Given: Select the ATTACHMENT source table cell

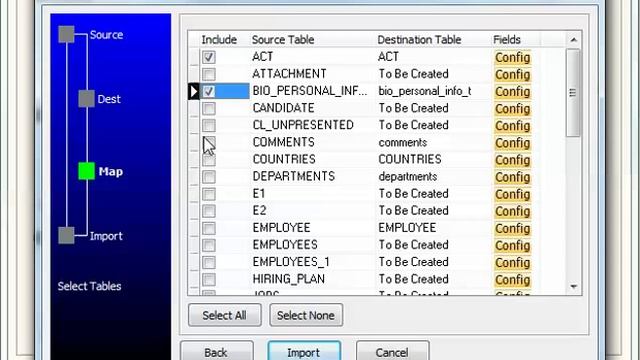Looking at the screenshot, I should pyautogui.click(x=312, y=74).
